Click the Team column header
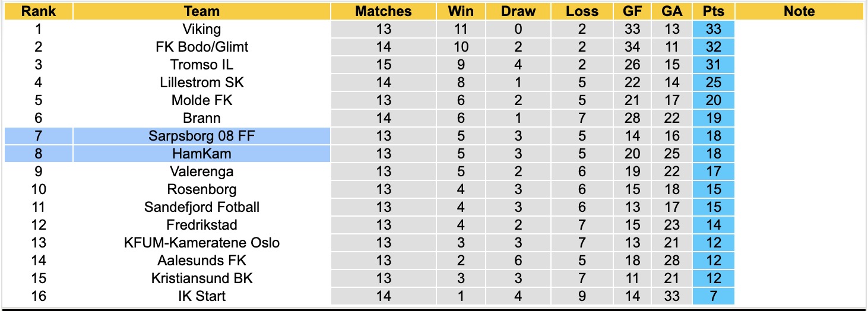Image resolution: width=868 pixels, height=311 pixels. pyautogui.click(x=202, y=11)
